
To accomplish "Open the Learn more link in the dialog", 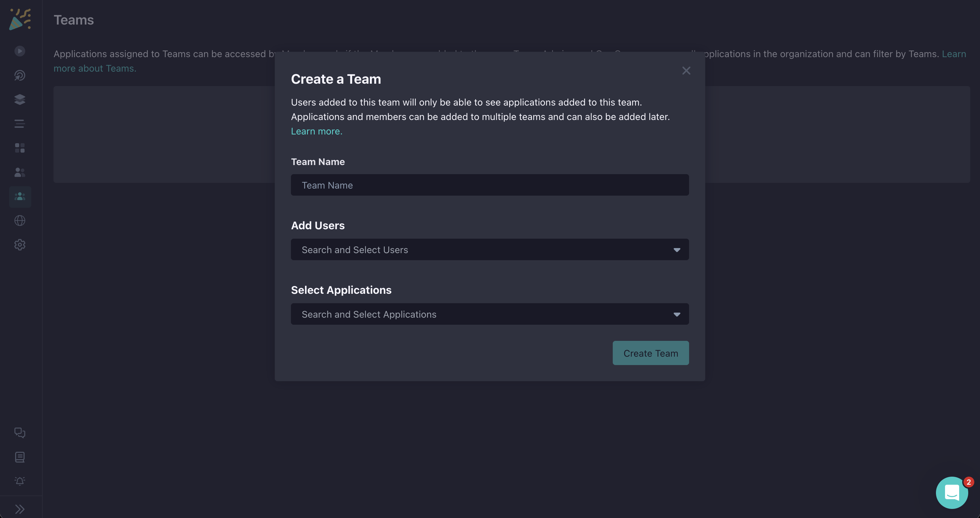I will [316, 131].
